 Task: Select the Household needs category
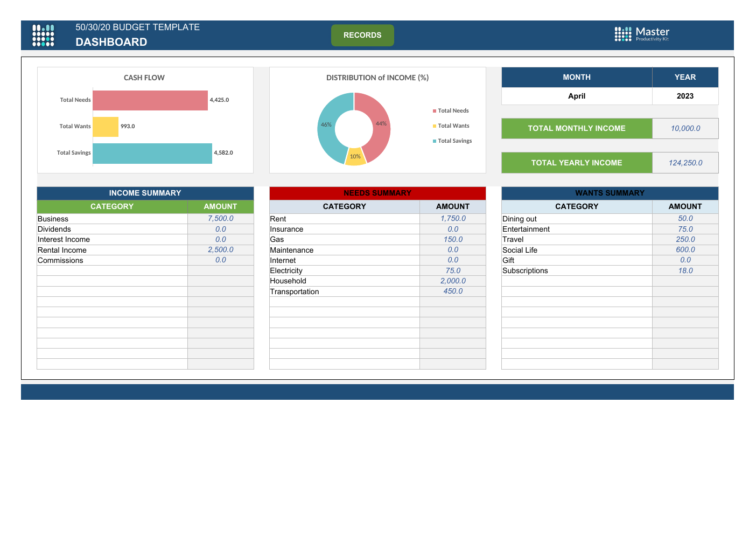pyautogui.click(x=345, y=281)
